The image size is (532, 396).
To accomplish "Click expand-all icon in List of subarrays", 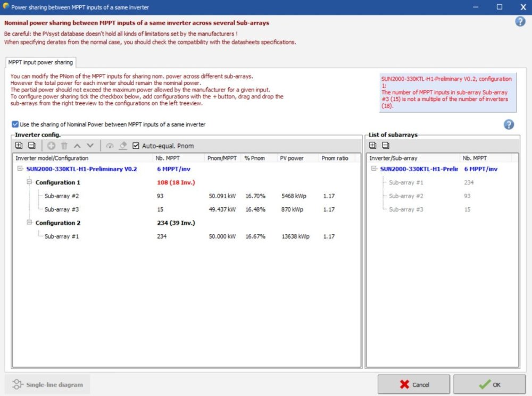I will (373, 146).
